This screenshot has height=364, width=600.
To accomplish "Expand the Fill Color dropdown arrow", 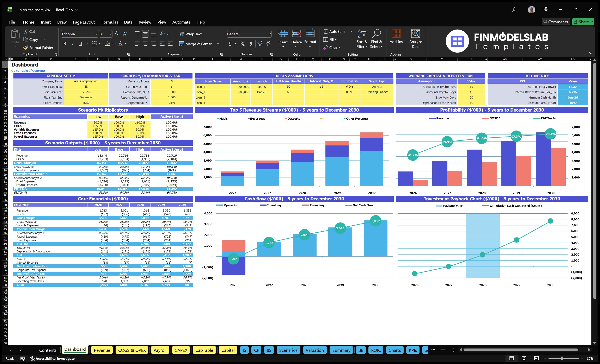I will (113, 44).
